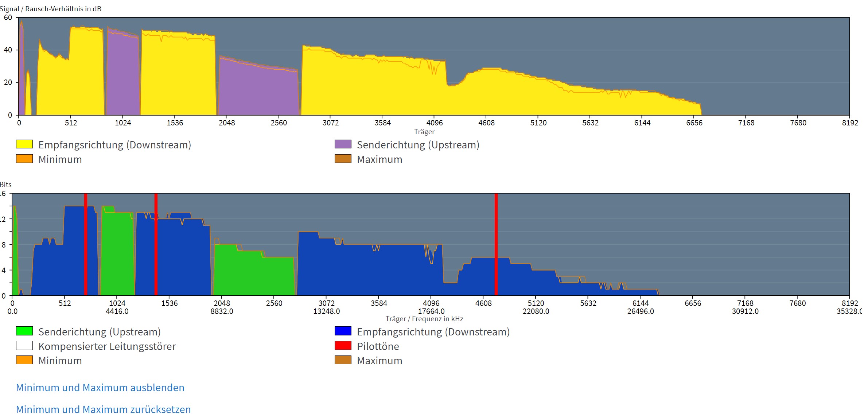Screen dimensions: 868x416
Task: Click the Maximum legend label under SNR chart
Action: pyautogui.click(x=379, y=160)
